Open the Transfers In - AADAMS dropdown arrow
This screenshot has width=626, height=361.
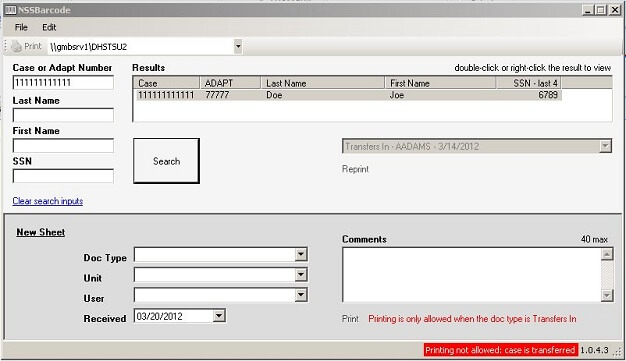[605, 146]
